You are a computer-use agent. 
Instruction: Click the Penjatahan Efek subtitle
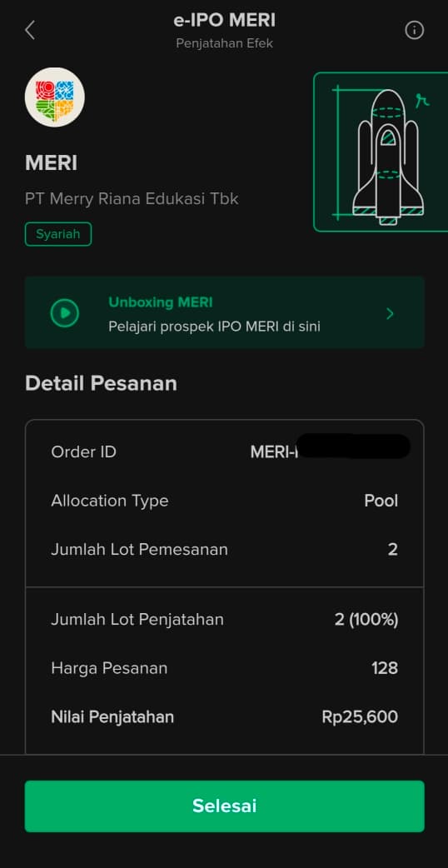[x=225, y=43]
